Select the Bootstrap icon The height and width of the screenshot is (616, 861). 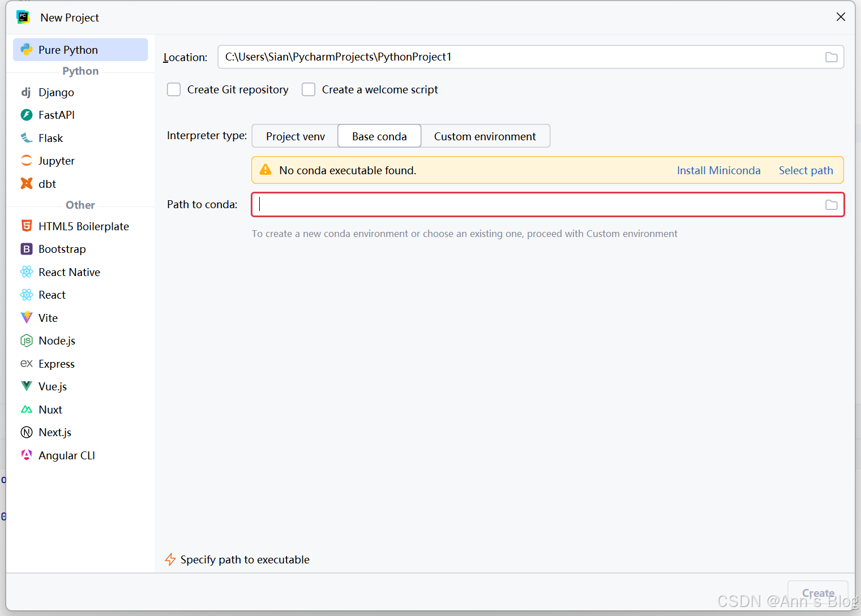tap(27, 249)
